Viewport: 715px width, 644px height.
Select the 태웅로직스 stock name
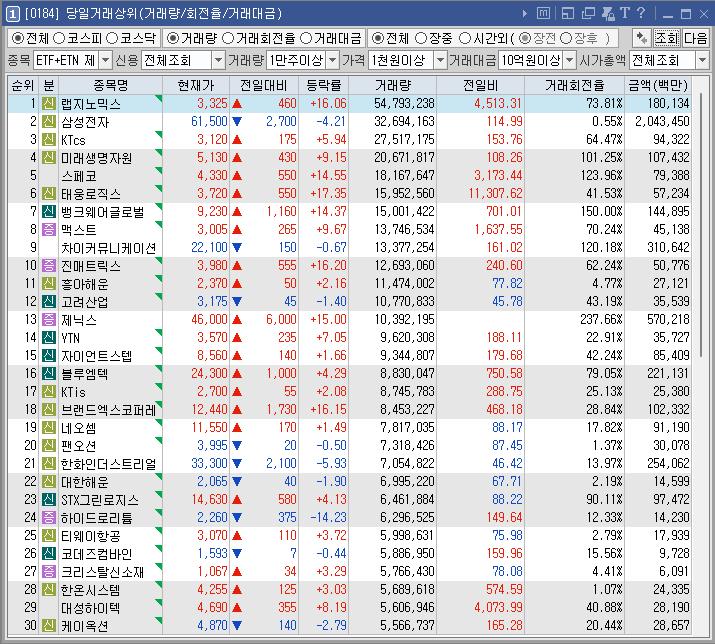91,194
